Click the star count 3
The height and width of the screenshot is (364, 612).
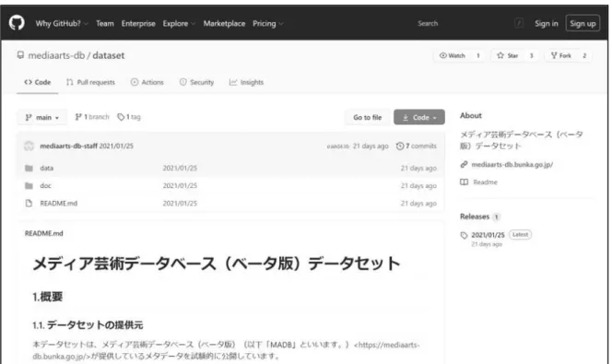pyautogui.click(x=531, y=56)
